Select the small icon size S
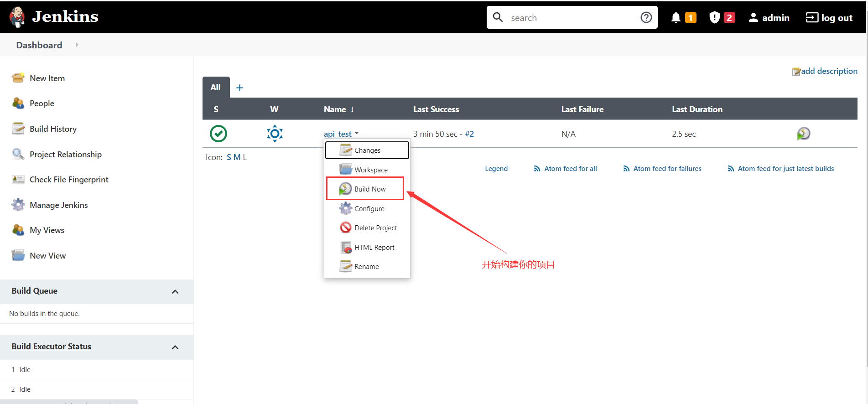Screen dimensions: 868x404 click(229, 157)
